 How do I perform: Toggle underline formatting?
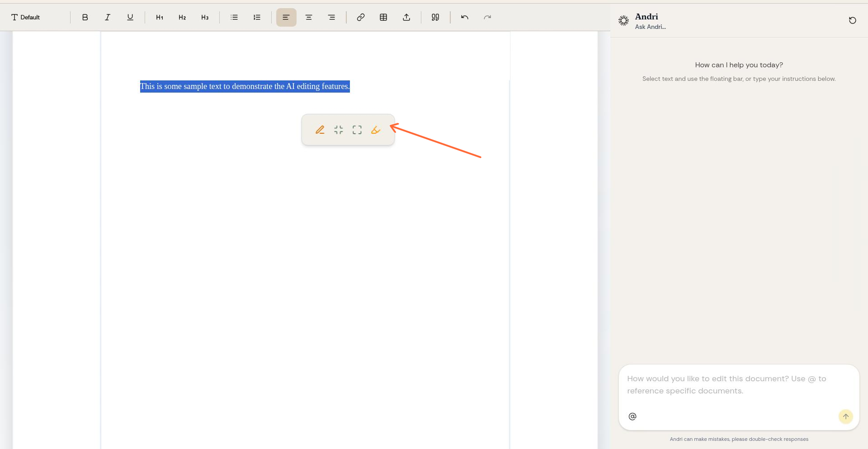tap(130, 17)
